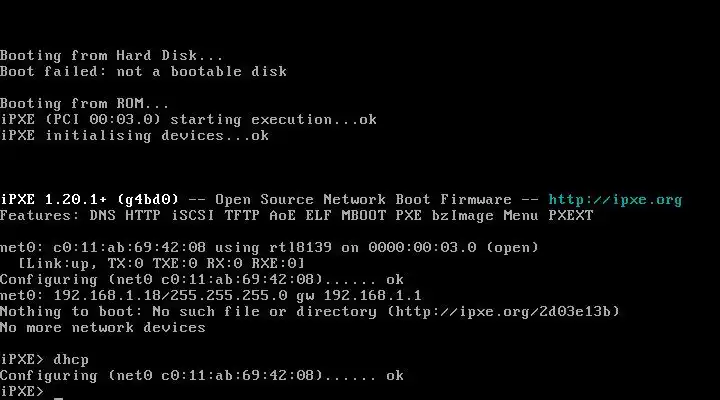720x400 pixels.
Task: Open the http://ipxe.org link in banner
Action: point(615,199)
